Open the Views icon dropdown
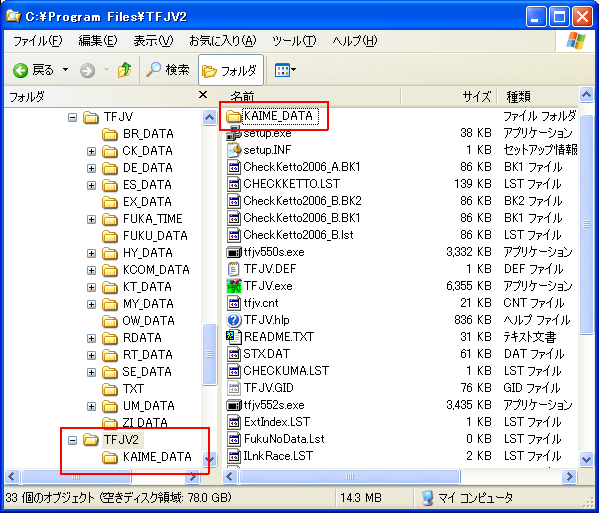The image size is (599, 513). [285, 70]
